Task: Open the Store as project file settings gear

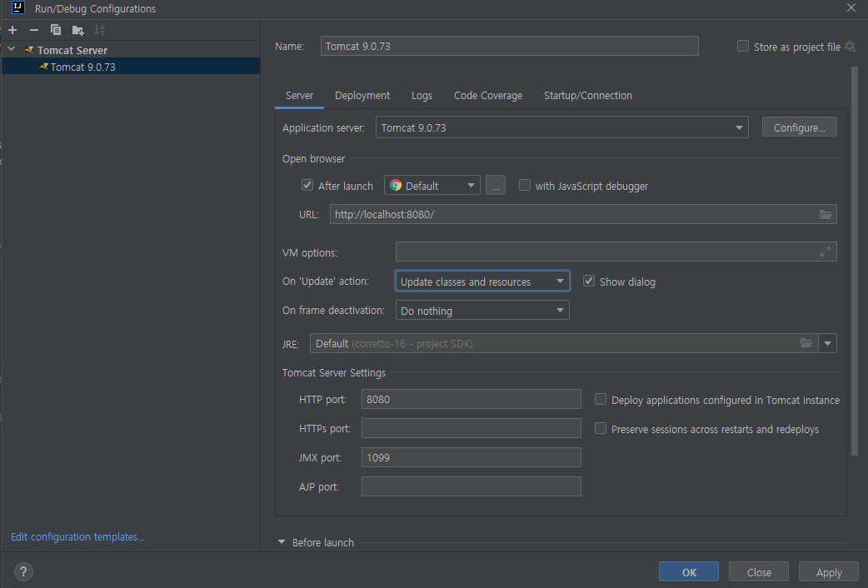Action: (850, 47)
